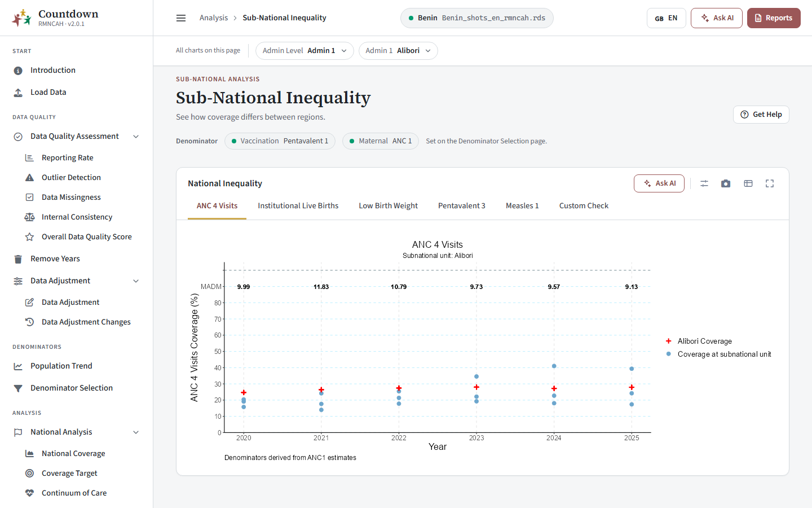
Task: Click the Reports button
Action: coord(774,18)
